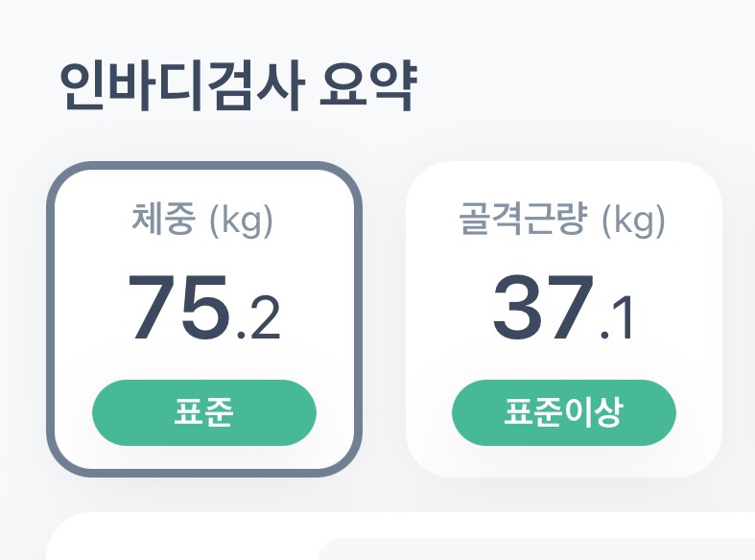The image size is (755, 560).
Task: Click the green 표준이상 status badge
Action: click(564, 413)
